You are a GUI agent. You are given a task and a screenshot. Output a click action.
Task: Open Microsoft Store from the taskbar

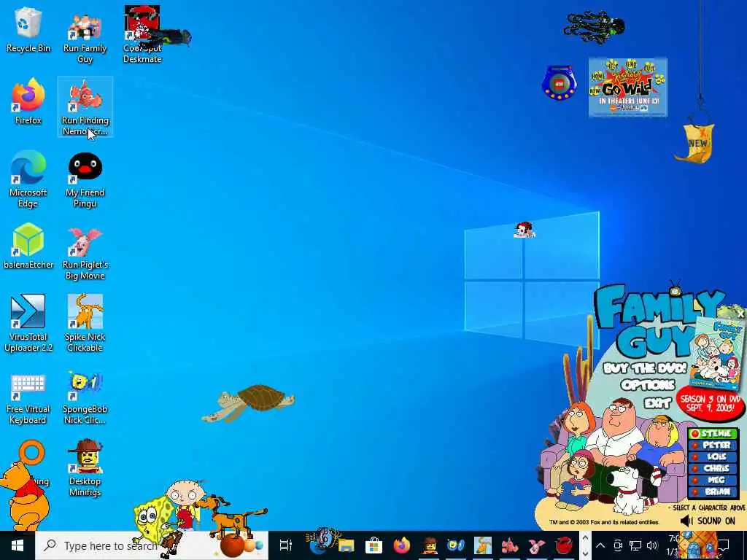pyautogui.click(x=374, y=545)
